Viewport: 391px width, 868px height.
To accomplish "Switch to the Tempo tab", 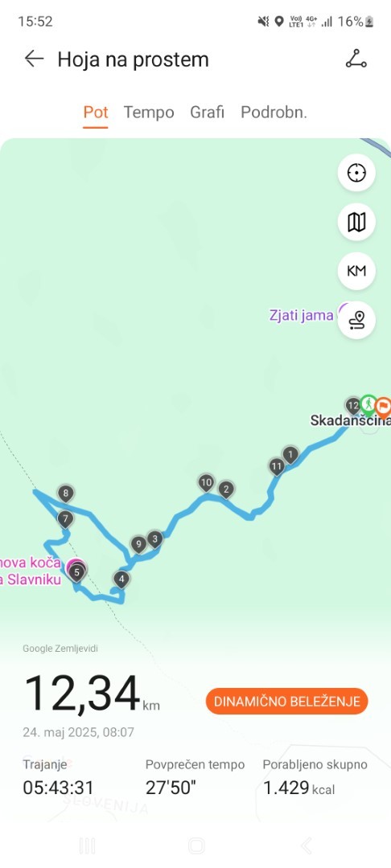I will click(148, 113).
